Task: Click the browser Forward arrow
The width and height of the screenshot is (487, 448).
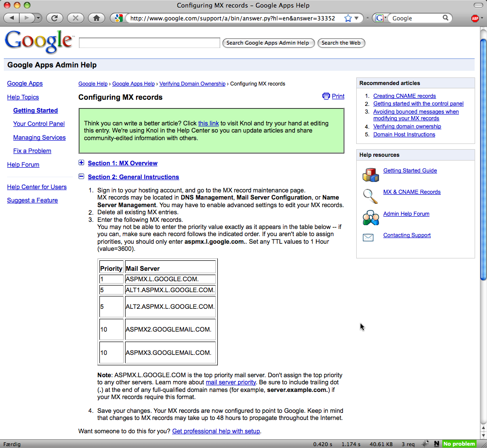Action: click(x=27, y=18)
